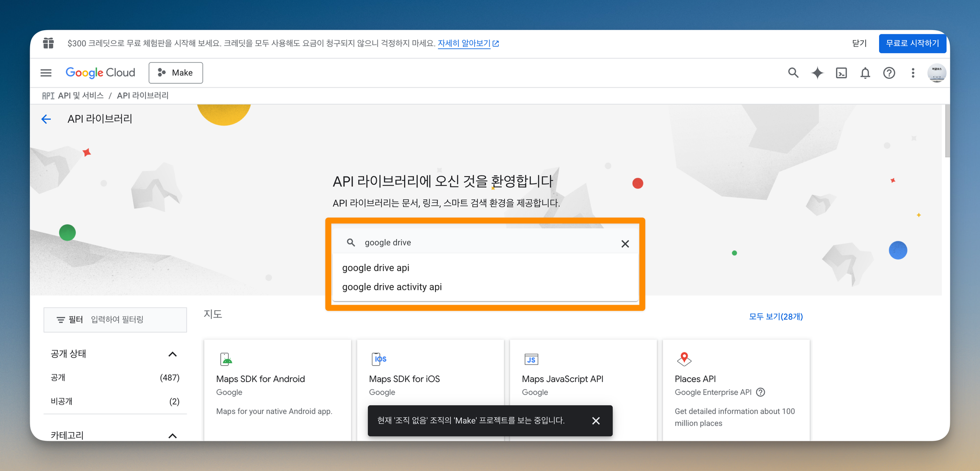The width and height of the screenshot is (980, 471).
Task: Click the magnifier icon in the library search box
Action: point(351,242)
